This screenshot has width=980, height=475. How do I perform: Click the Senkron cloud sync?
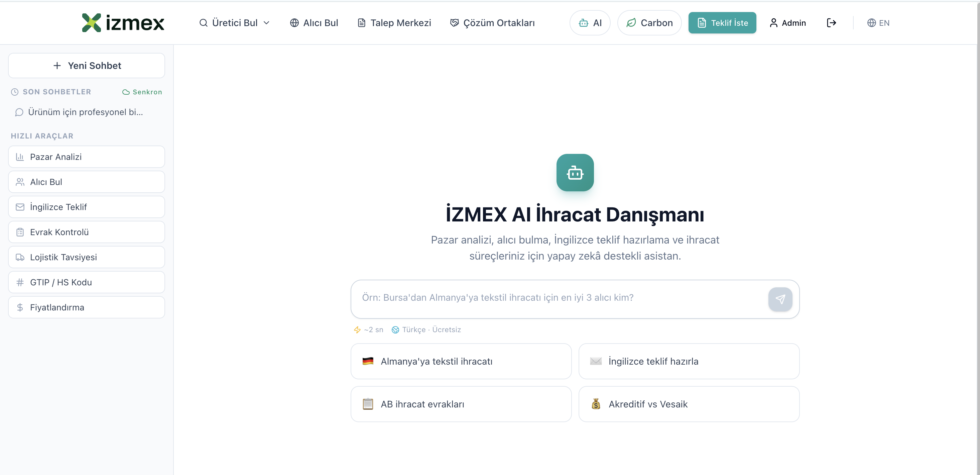(x=142, y=92)
